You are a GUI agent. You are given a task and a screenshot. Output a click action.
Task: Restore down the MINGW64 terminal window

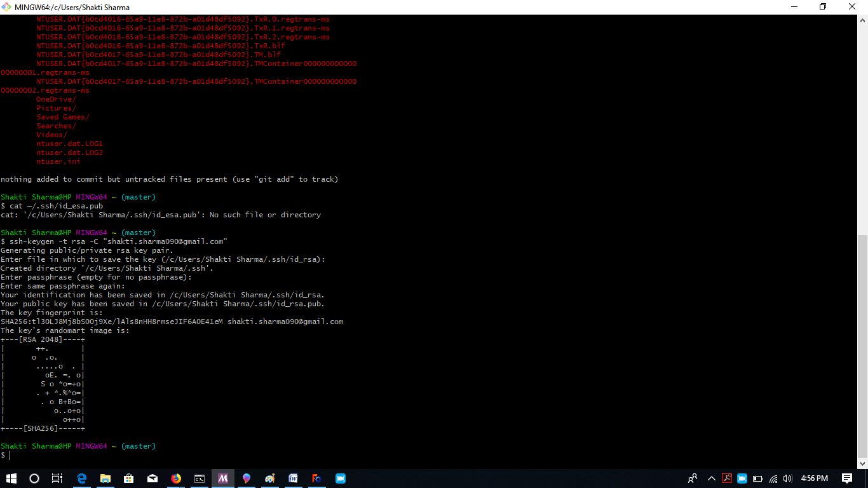(823, 7)
